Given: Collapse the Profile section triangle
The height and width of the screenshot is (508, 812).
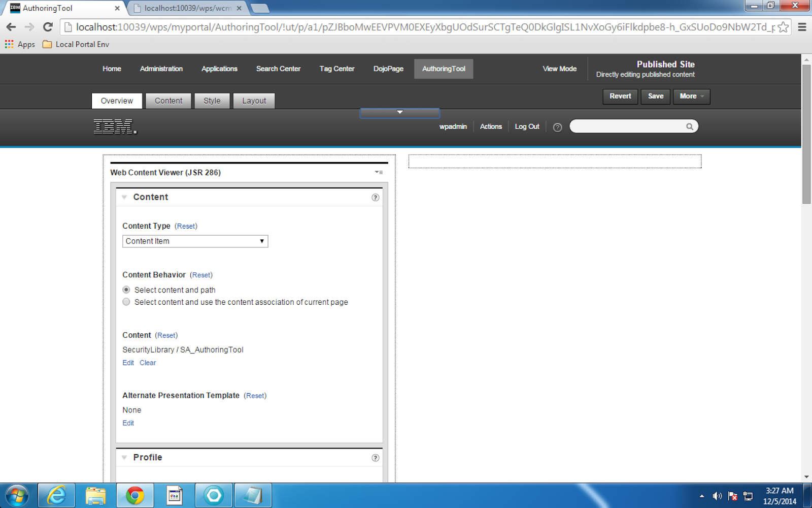Looking at the screenshot, I should pyautogui.click(x=124, y=457).
